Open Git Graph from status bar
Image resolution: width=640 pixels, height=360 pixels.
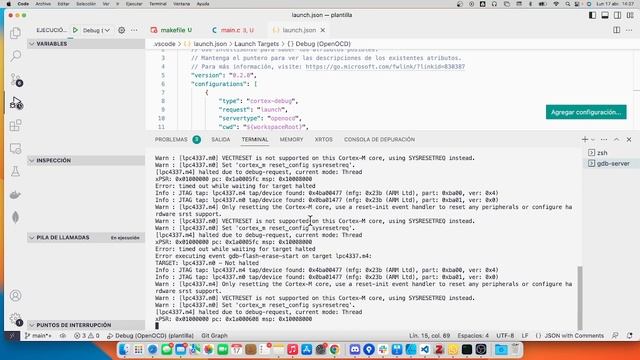214,336
